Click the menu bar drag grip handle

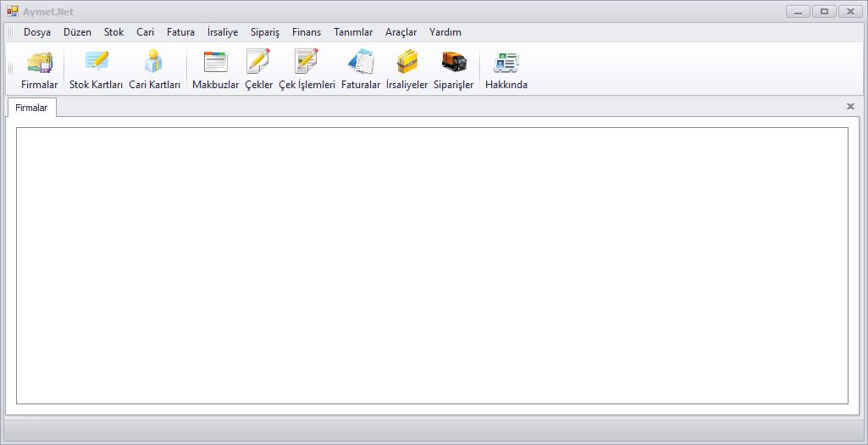(10, 32)
